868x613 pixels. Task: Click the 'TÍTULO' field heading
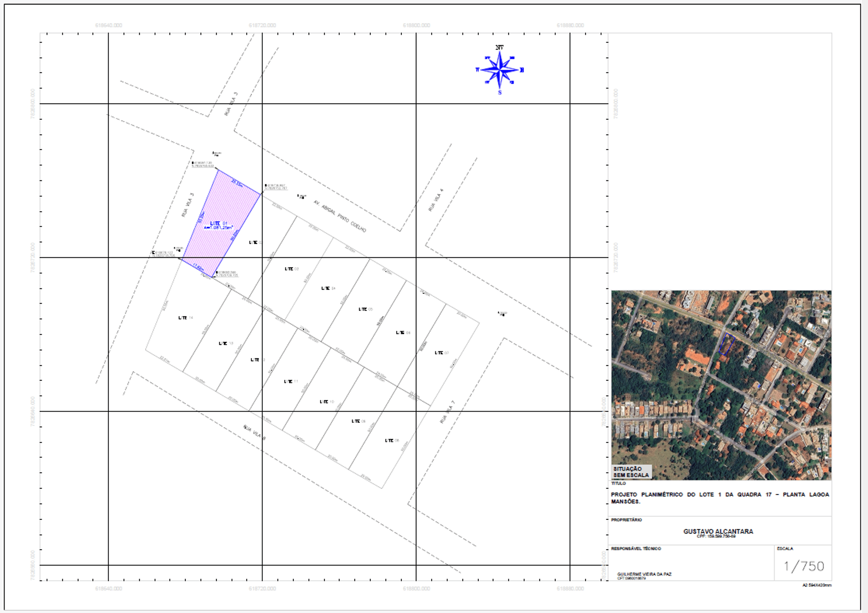(618, 484)
